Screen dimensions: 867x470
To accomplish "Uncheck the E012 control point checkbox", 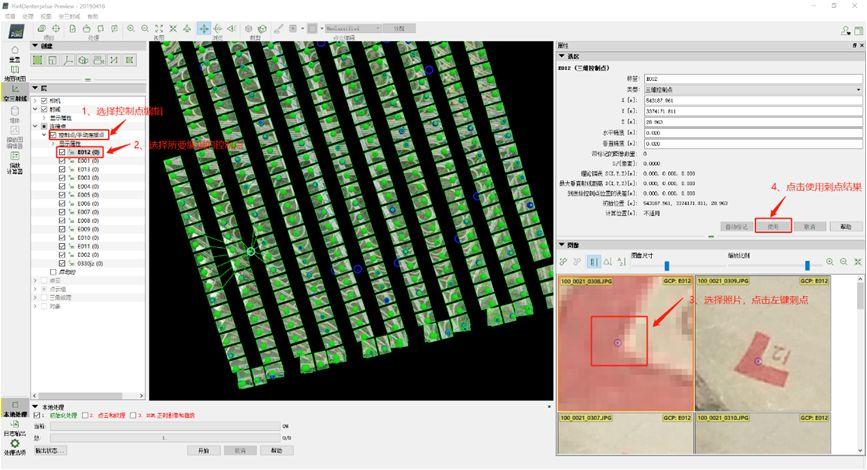I will pyautogui.click(x=62, y=152).
